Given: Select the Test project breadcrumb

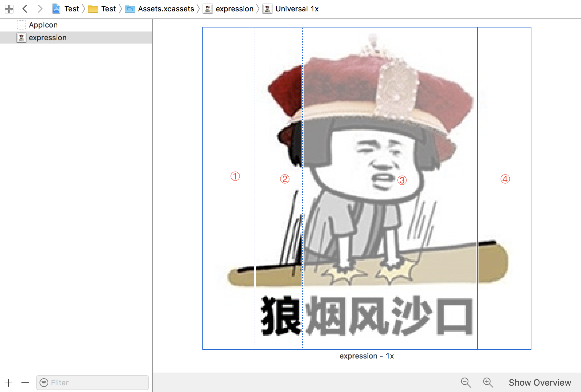Looking at the screenshot, I should tap(72, 9).
